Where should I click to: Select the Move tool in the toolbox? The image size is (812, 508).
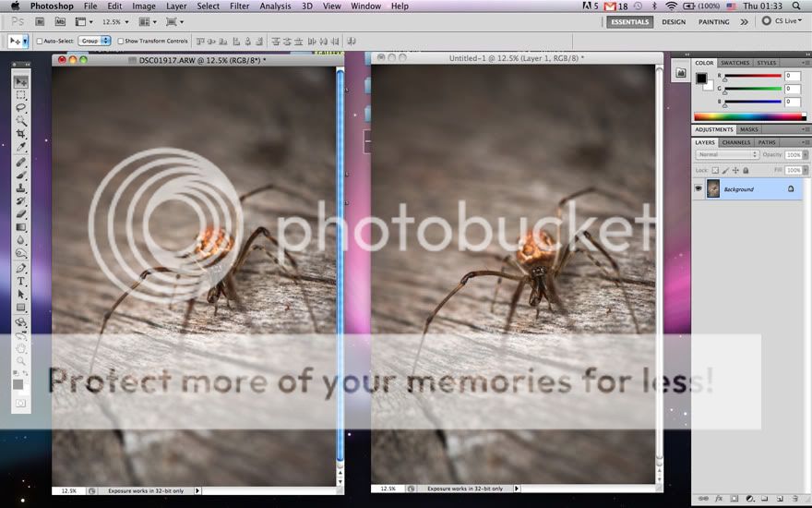pos(20,82)
